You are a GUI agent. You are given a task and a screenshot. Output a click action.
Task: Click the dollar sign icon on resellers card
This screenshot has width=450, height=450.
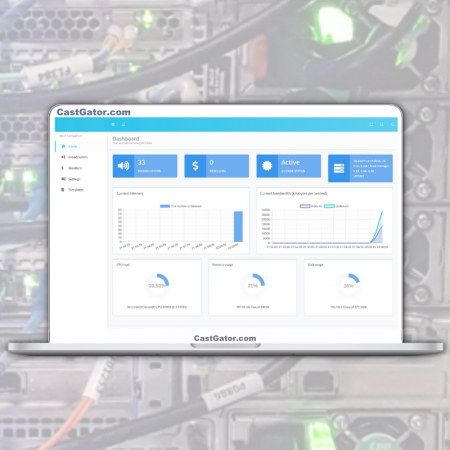click(195, 166)
